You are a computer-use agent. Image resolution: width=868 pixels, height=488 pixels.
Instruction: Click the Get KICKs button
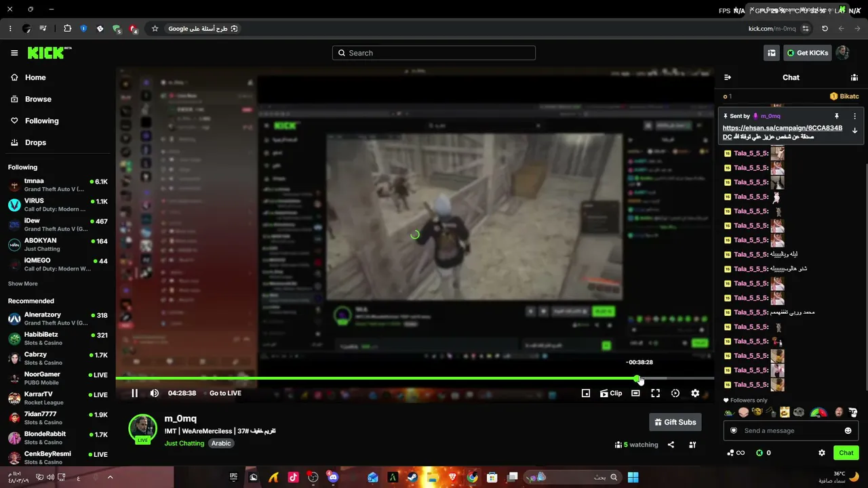(x=808, y=53)
